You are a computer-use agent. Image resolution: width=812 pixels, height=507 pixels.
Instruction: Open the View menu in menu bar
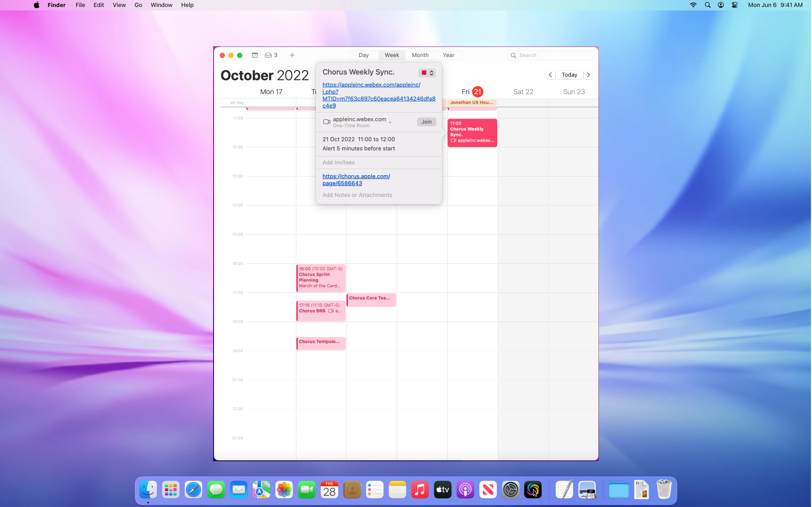pyautogui.click(x=119, y=5)
